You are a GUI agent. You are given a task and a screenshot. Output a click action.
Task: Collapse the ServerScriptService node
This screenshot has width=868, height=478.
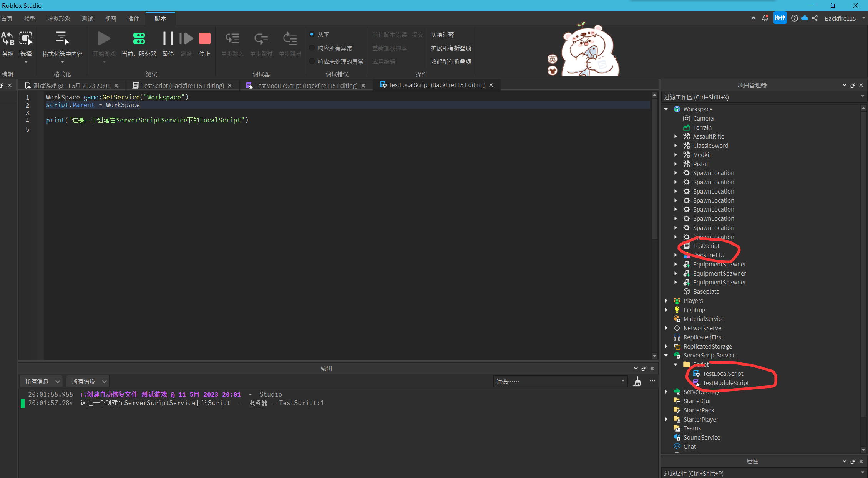tap(666, 355)
